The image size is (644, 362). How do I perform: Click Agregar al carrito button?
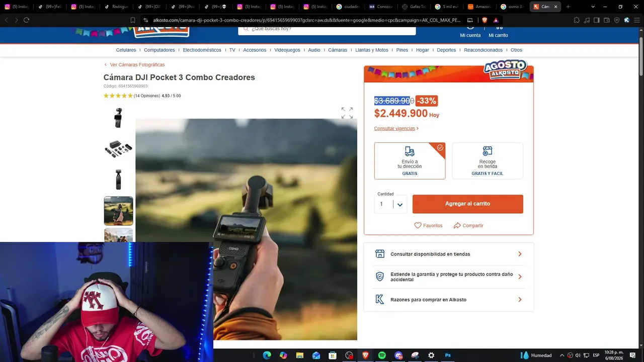pyautogui.click(x=468, y=204)
